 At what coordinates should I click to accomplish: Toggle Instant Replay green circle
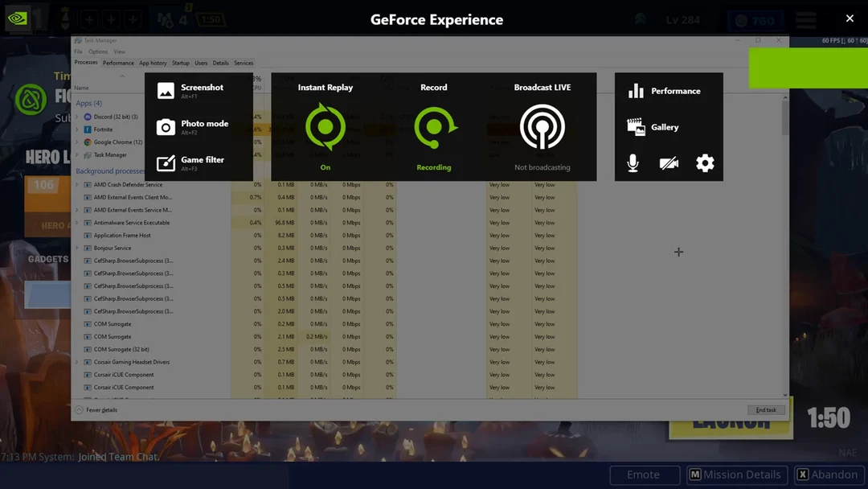pyautogui.click(x=325, y=127)
